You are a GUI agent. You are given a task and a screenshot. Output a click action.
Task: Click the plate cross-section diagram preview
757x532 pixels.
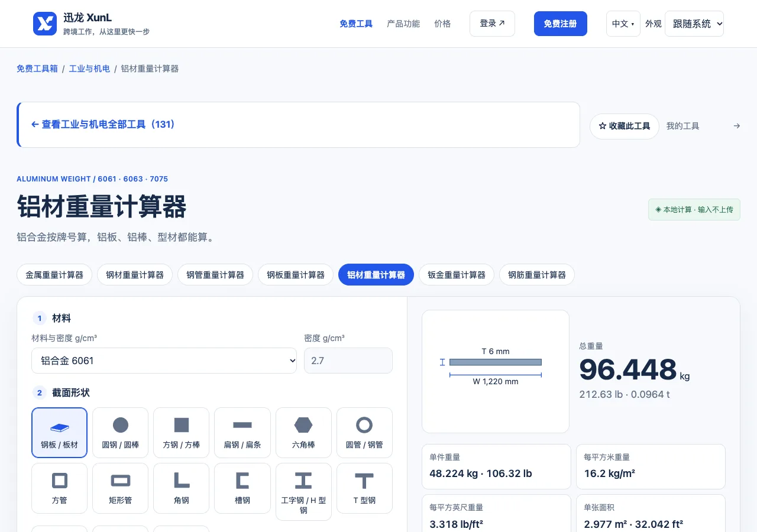click(x=496, y=371)
